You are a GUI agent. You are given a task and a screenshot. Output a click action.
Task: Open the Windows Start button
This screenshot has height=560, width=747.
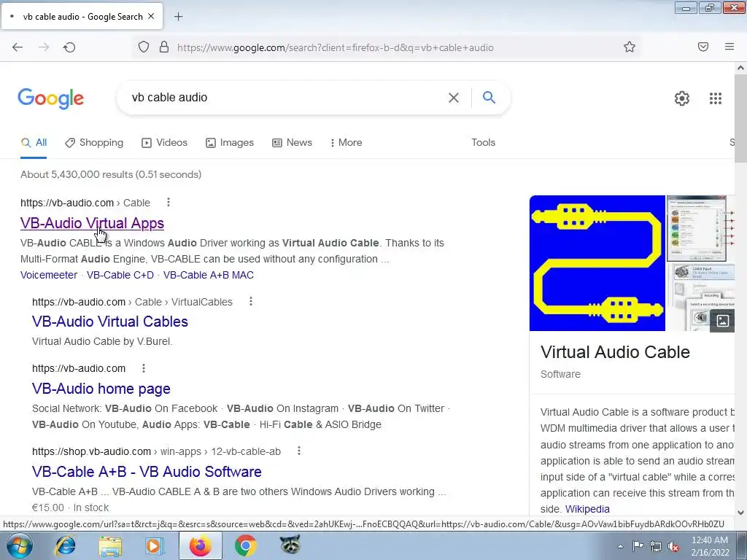(19, 545)
